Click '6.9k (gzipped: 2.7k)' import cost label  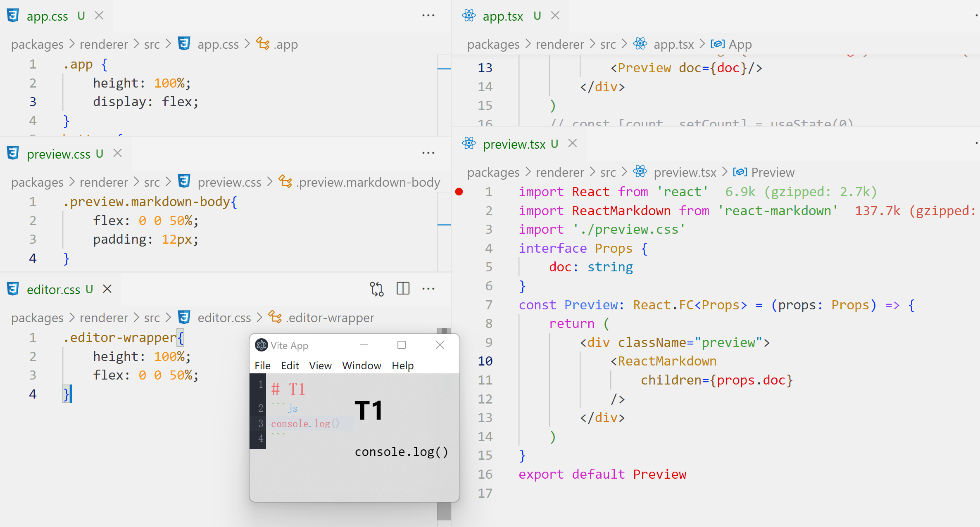tap(801, 192)
